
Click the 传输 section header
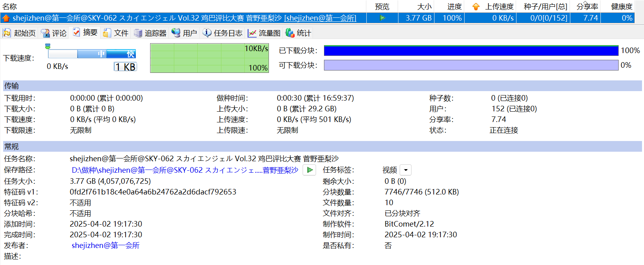point(322,86)
